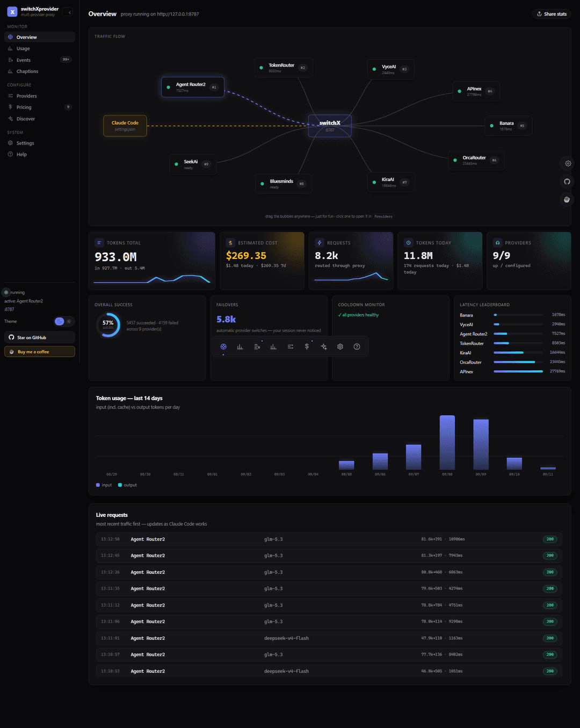This screenshot has width=580, height=728.
Task: Open Events in the sidebar
Action: [x=40, y=60]
